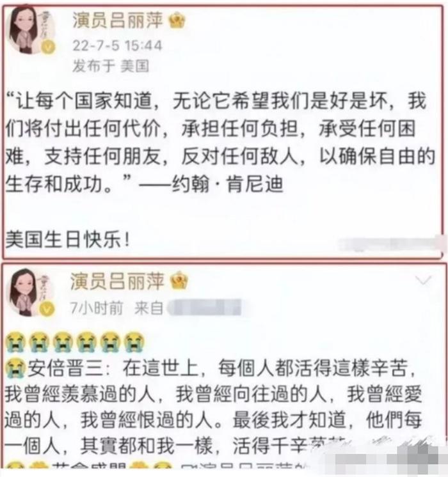
Task: Click the first crying emoji in the row
Action: (x=15, y=342)
